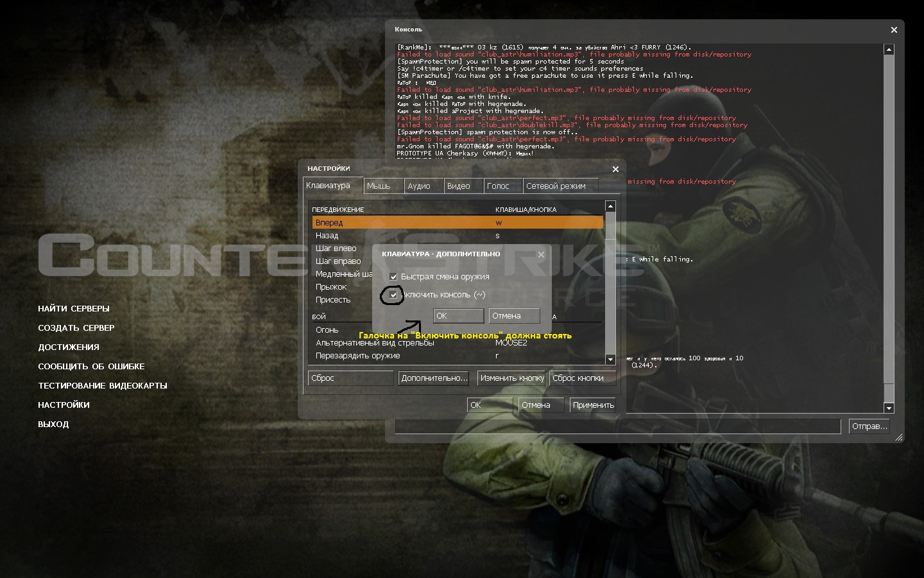Screen dimensions: 924x578
Task: Close the Клавиатура - Дополнительно dialog
Action: 541,254
